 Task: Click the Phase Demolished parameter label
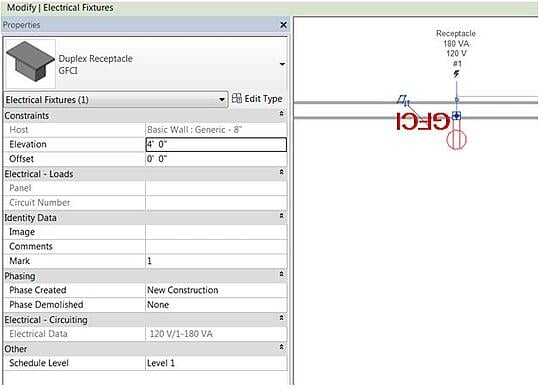[46, 305]
